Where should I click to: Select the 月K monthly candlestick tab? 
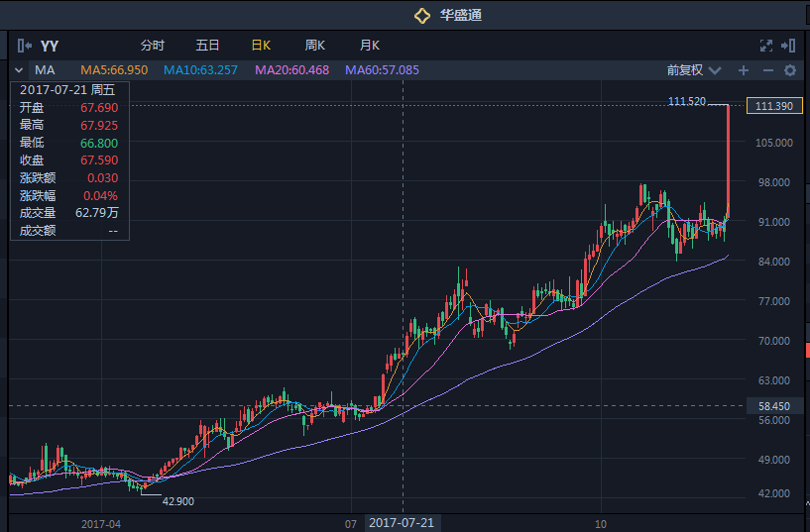point(370,46)
